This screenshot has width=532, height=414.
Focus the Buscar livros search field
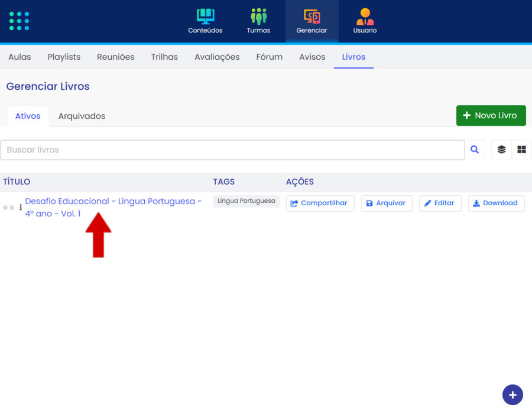point(232,150)
